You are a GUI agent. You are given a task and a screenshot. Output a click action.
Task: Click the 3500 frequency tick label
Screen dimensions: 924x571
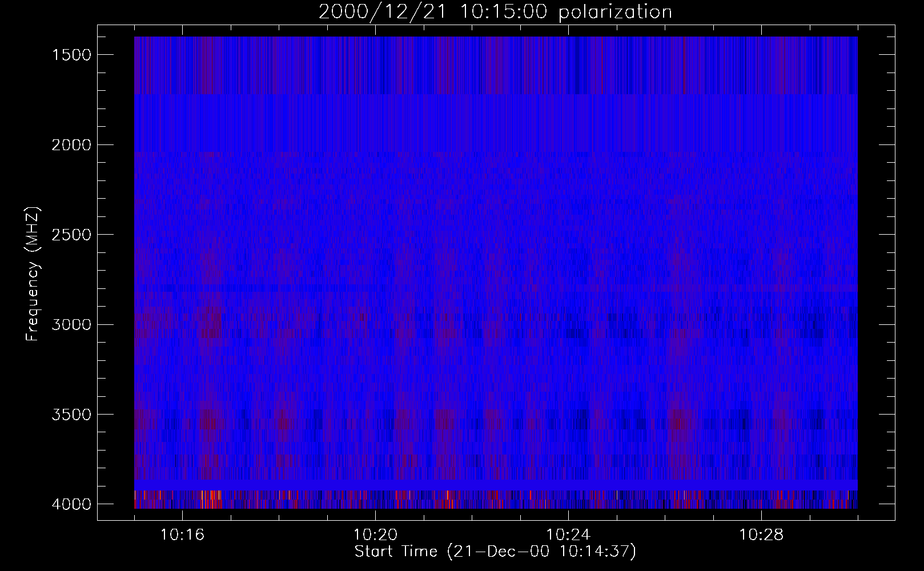point(71,415)
